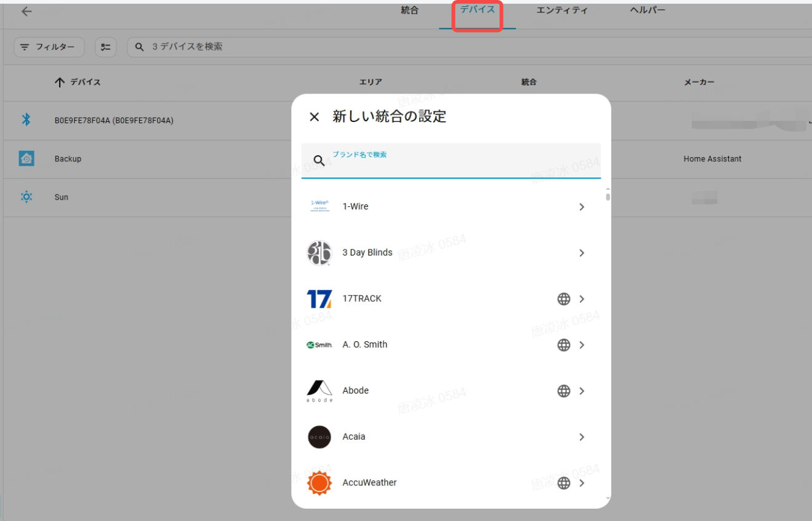
Task: Switch to the ヘルパー tab
Action: (x=648, y=10)
